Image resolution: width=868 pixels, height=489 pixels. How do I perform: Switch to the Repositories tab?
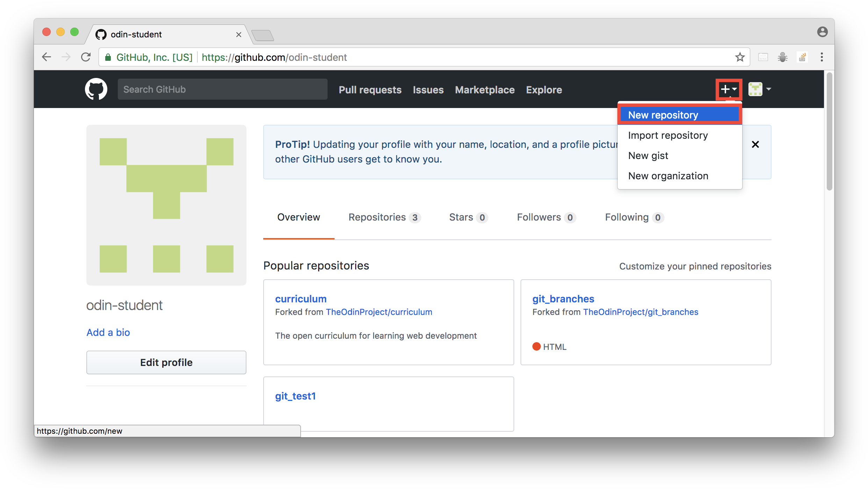pyautogui.click(x=385, y=217)
